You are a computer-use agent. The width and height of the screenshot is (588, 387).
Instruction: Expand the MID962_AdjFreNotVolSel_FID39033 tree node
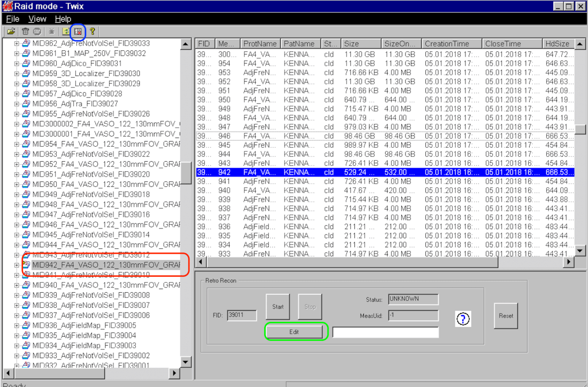pos(18,44)
